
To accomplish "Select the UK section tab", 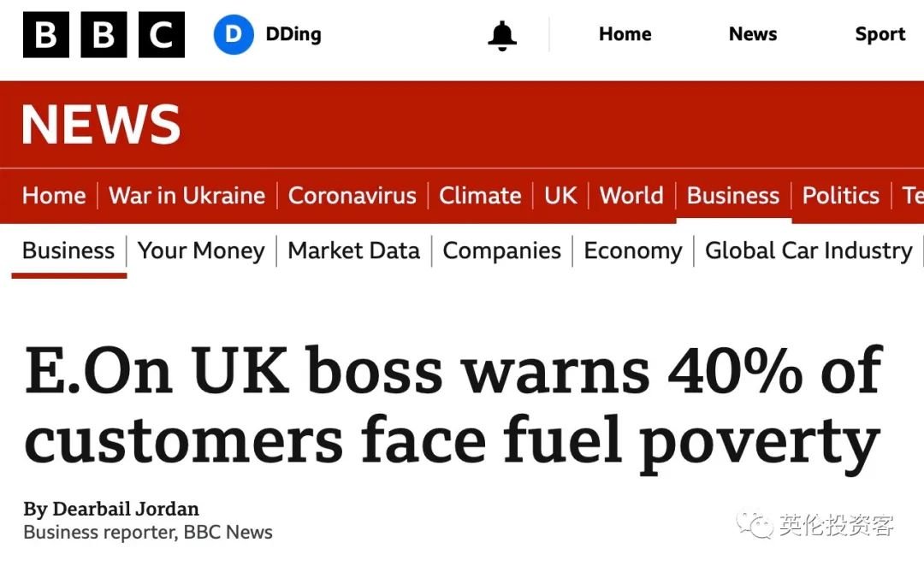I will coord(560,196).
